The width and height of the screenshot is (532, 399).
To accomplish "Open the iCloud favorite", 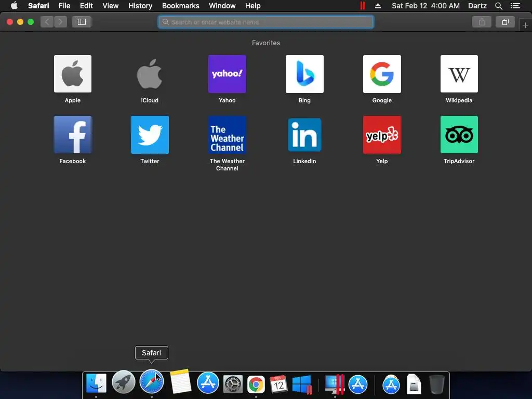I will tap(150, 74).
